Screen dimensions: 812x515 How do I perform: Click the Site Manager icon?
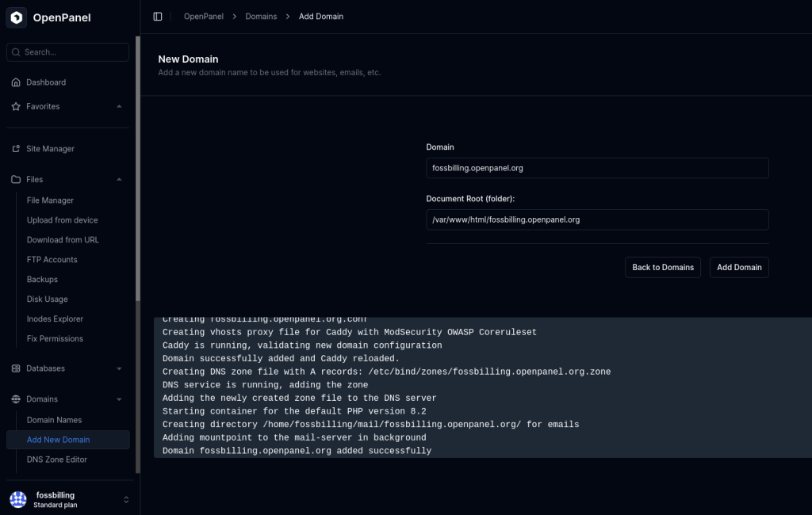click(16, 148)
